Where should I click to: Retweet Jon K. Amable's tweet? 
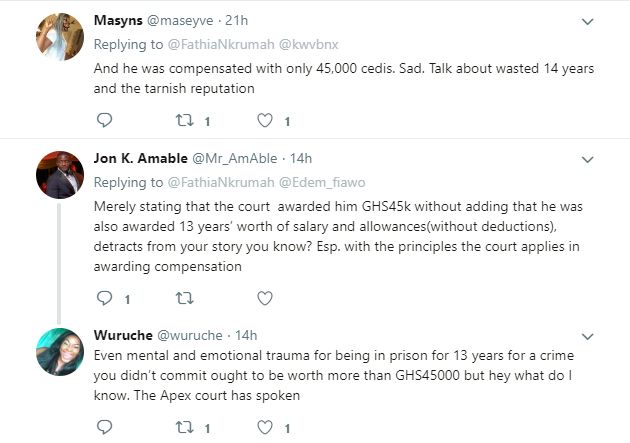coord(183,297)
